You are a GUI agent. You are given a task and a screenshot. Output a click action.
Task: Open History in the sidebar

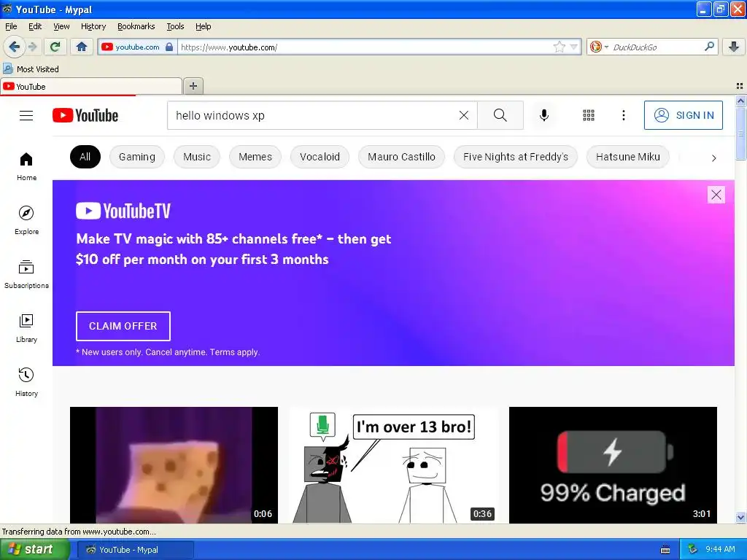point(26,382)
